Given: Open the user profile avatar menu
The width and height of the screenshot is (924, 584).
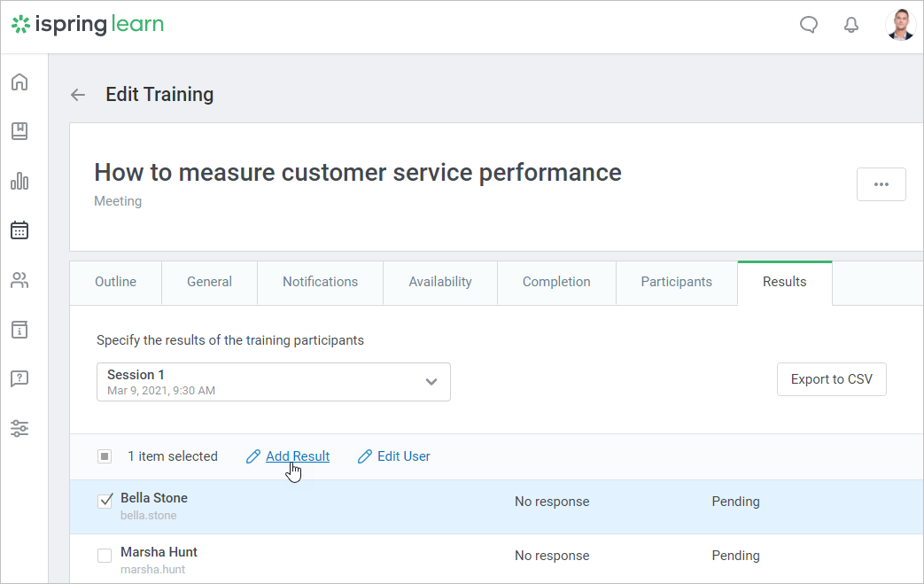Looking at the screenshot, I should coord(901,25).
